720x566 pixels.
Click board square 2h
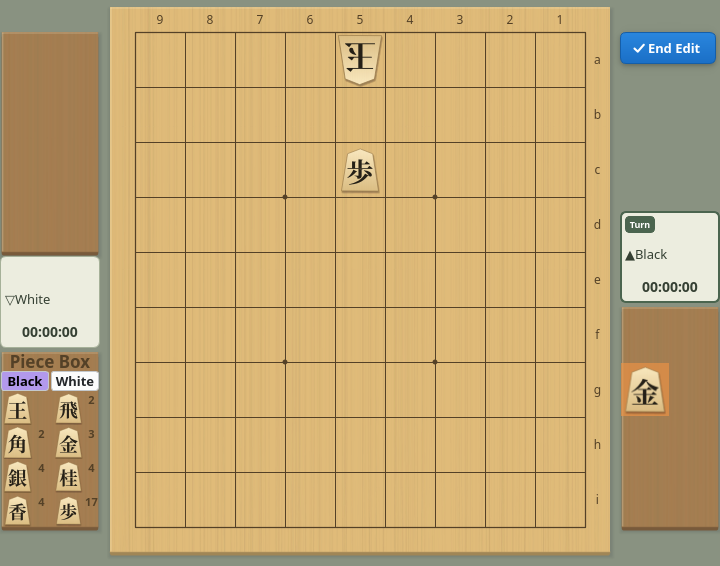[511, 445]
